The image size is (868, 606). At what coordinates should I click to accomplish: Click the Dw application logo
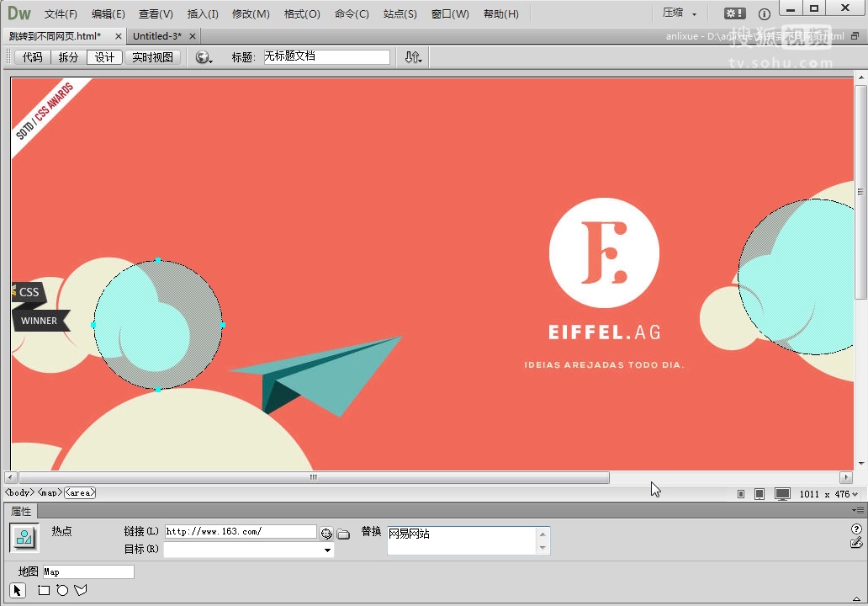coord(19,13)
